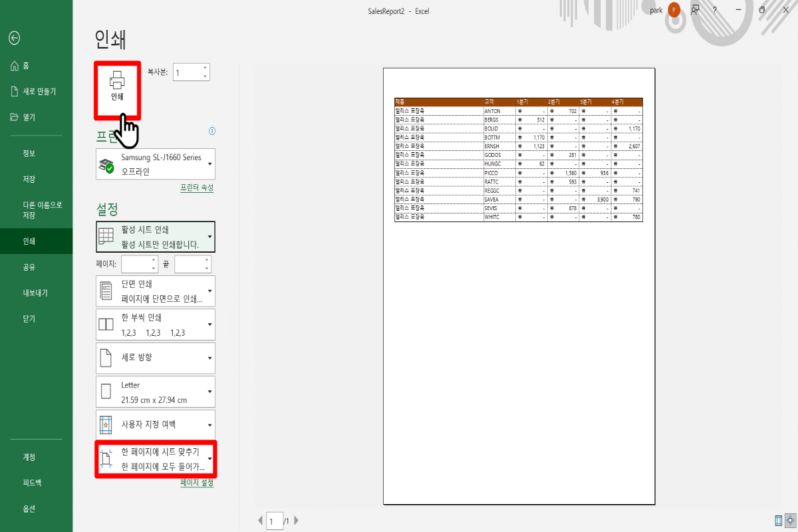798x532 pixels.
Task: Toggle the show margins preview icon
Action: (x=779, y=520)
